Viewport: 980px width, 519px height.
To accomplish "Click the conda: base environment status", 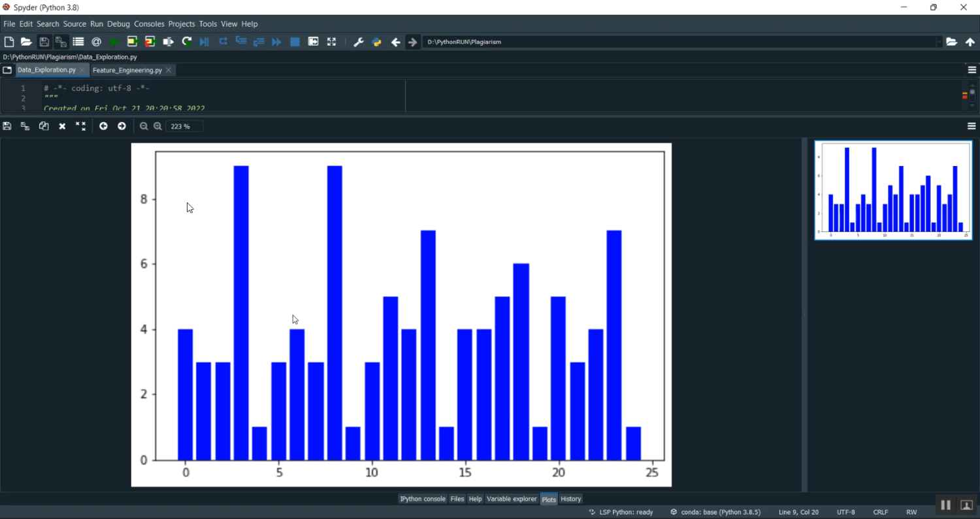I will tap(715, 512).
